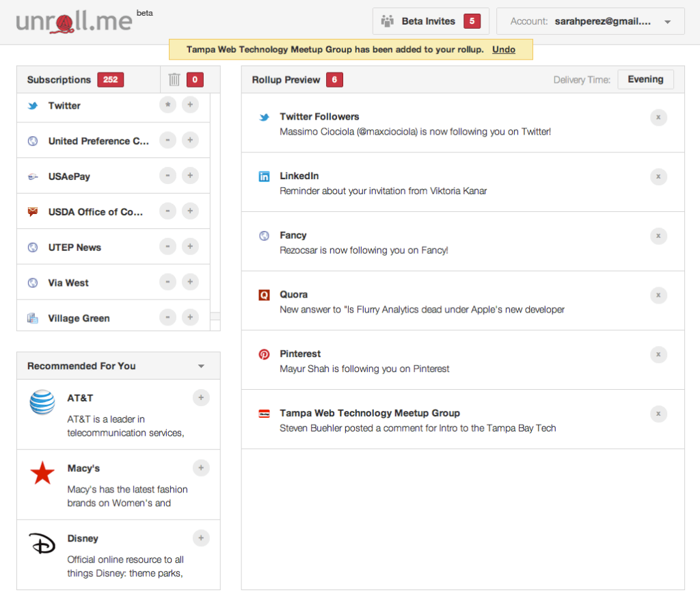Click the AT&T logo under Recommended For You

pos(42,403)
